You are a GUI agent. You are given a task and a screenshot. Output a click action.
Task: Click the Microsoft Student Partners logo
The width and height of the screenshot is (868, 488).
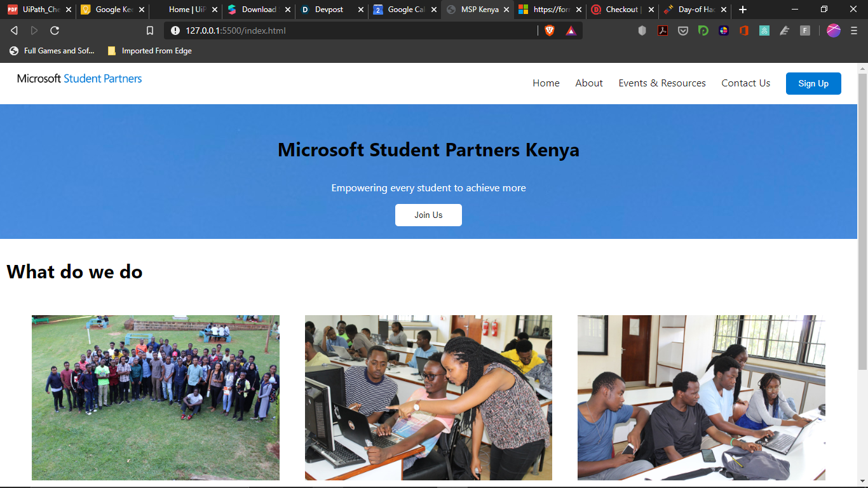coord(79,79)
